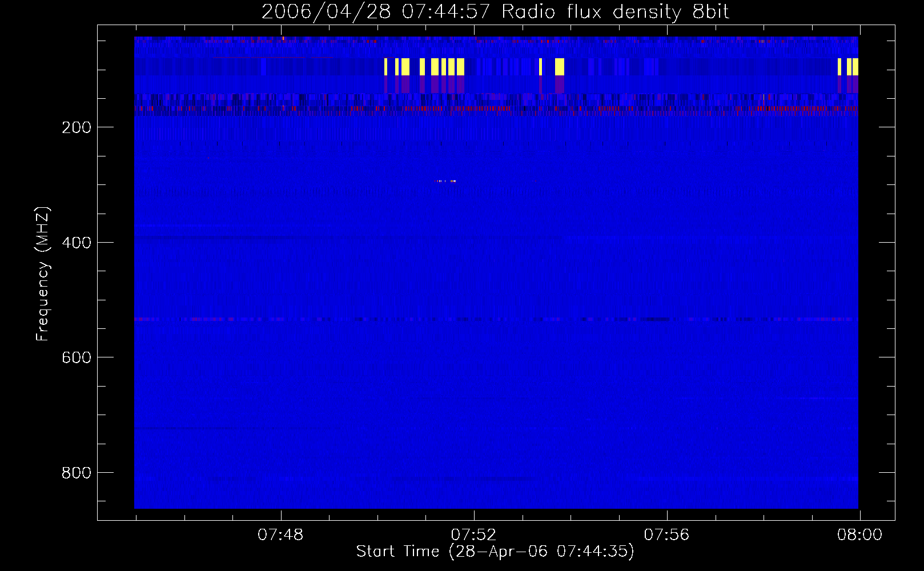
Task: Click the plot title "2006/04/28 07:44:57 Radio flux density 8bit"
Action: [496, 12]
